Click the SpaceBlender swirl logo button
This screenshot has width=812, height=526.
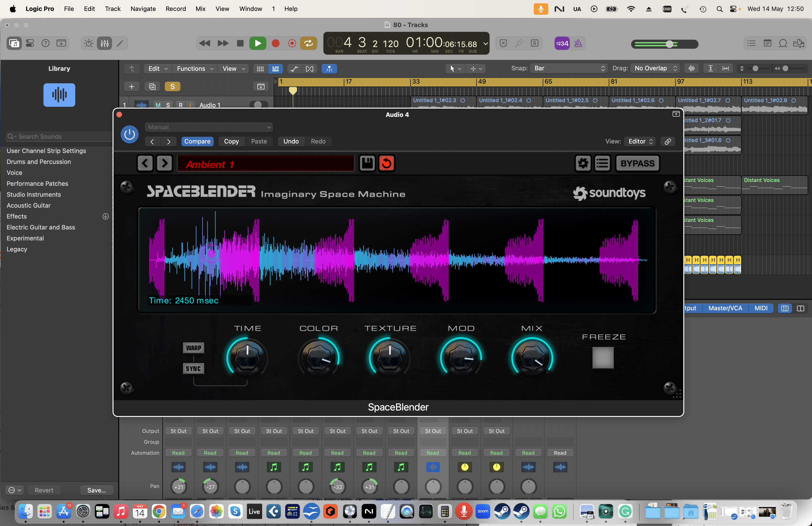(583, 163)
